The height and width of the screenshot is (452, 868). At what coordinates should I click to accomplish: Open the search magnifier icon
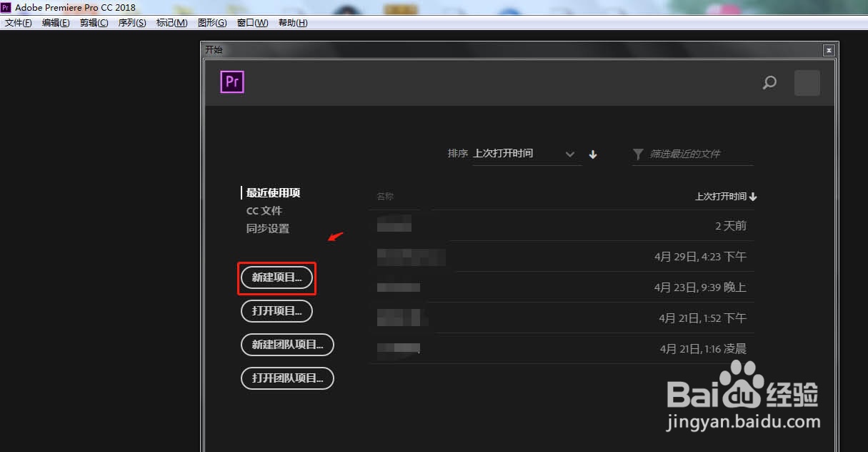[x=769, y=83]
